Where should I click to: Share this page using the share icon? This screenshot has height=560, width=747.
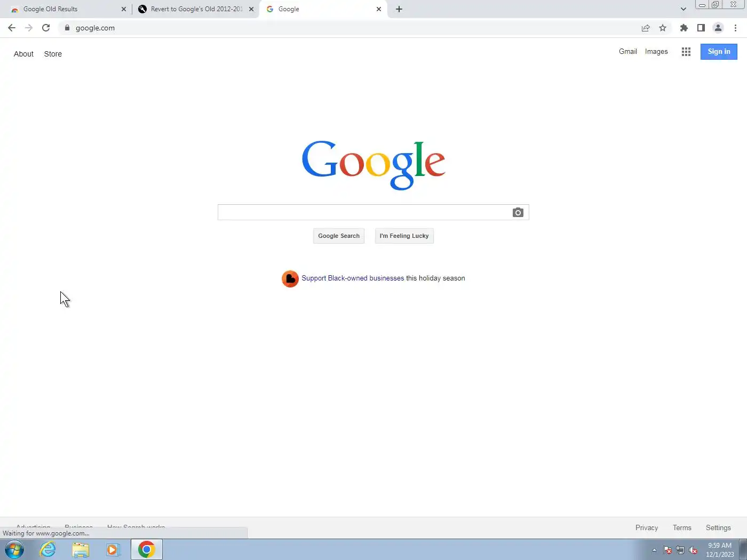[x=646, y=28]
